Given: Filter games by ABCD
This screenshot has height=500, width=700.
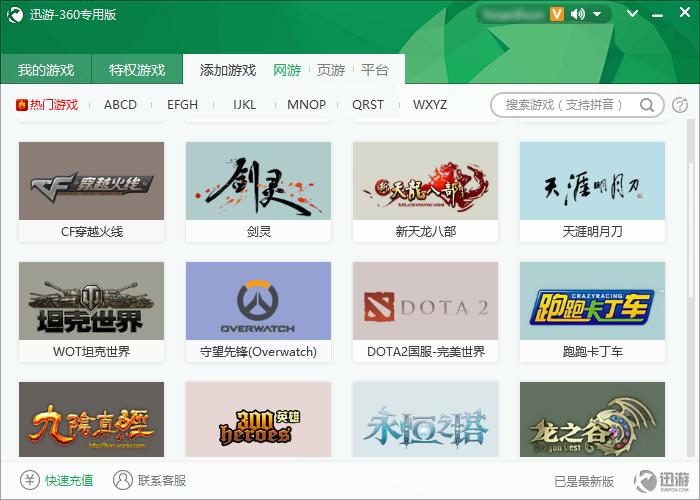Looking at the screenshot, I should [120, 105].
